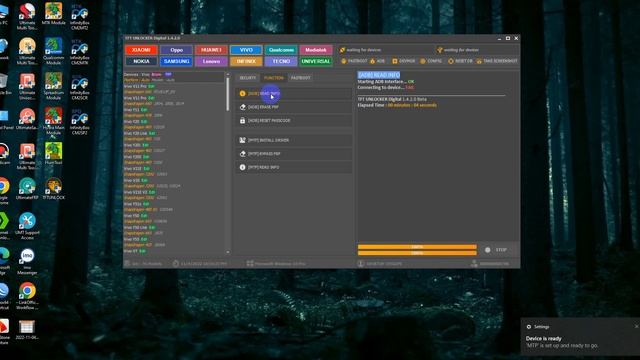This screenshot has width=640, height=360.
Task: Click the TAKE SCREENSHOT toolbar icon
Action: 479,61
